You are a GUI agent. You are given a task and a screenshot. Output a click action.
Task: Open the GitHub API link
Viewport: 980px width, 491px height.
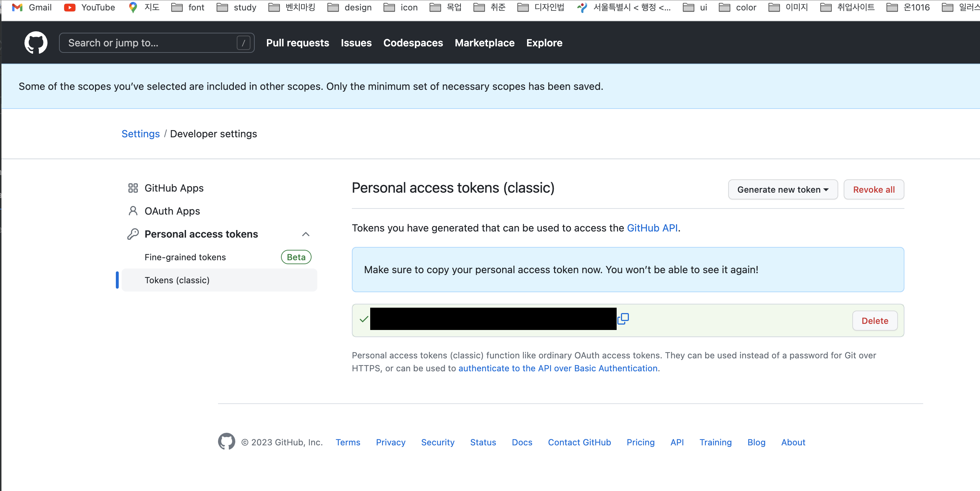[x=652, y=228]
